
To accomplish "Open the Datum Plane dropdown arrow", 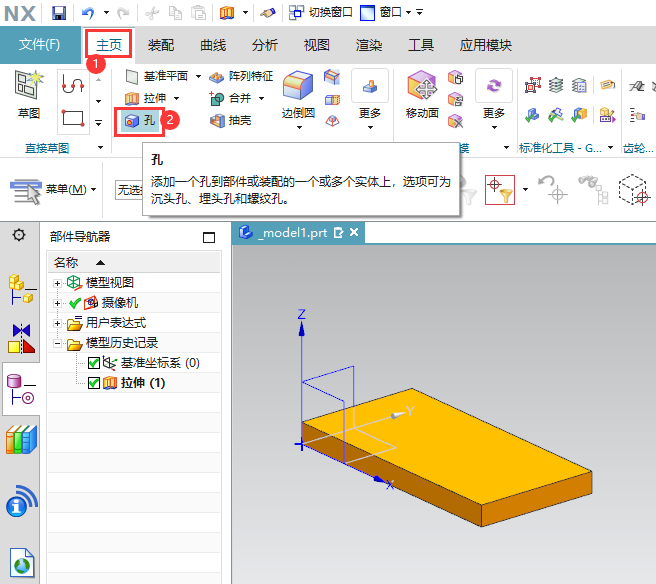I will point(198,77).
